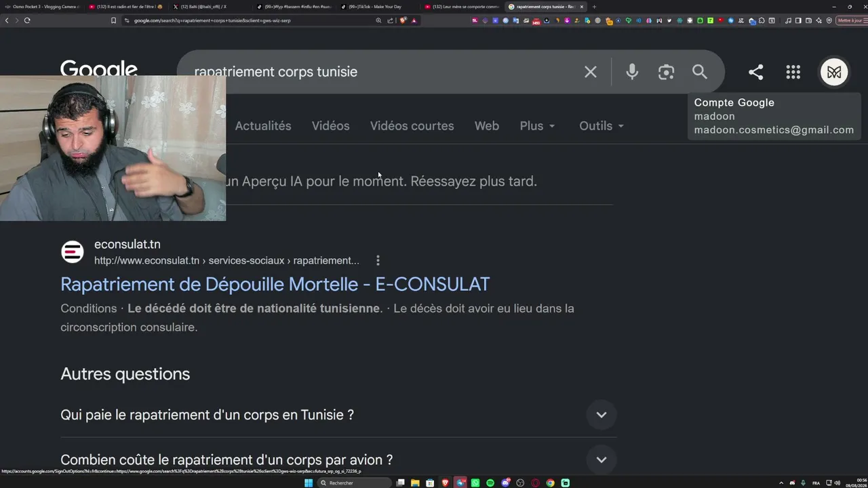Open the Brave Shields lion icon
The width and height of the screenshot is (868, 488).
pos(403,20)
